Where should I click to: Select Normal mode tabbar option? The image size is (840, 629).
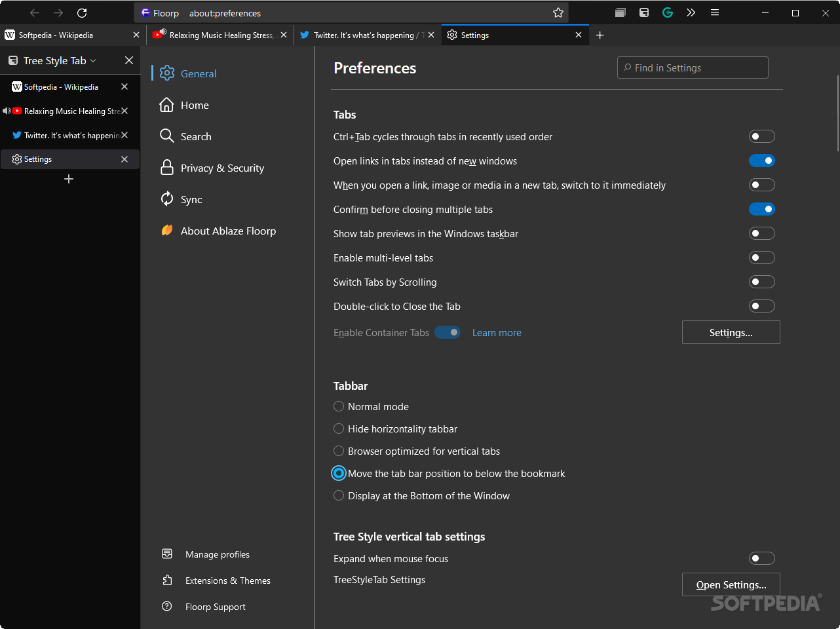coord(339,406)
